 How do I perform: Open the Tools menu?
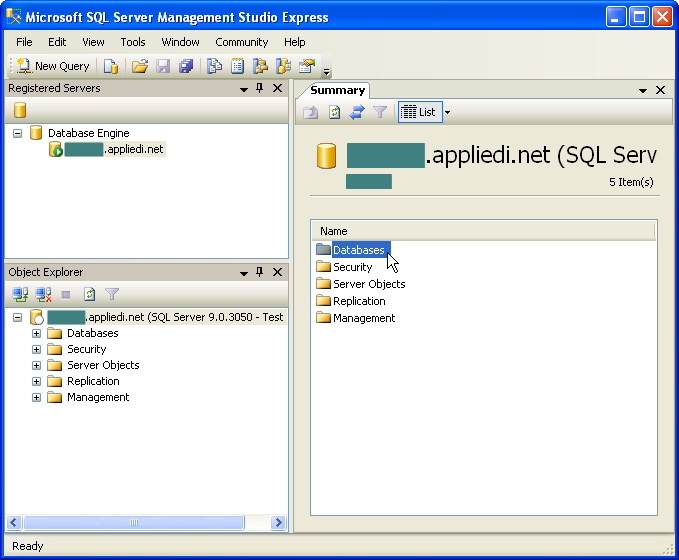coord(133,42)
